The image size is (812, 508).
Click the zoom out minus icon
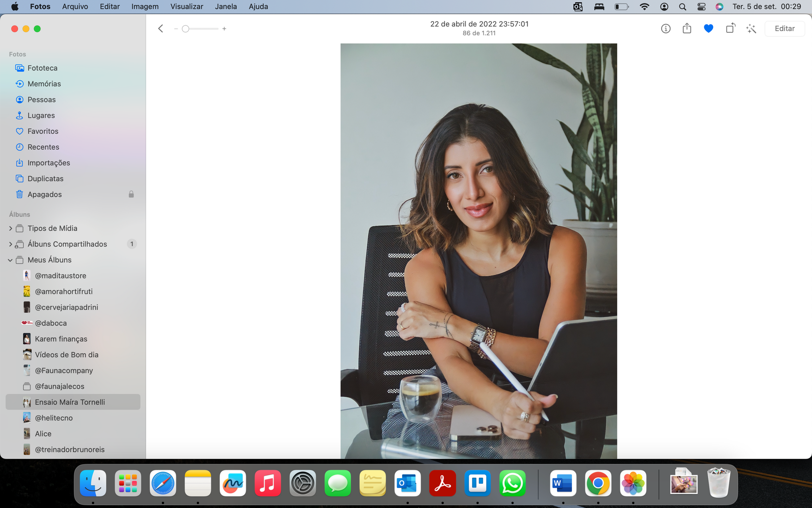tap(176, 29)
